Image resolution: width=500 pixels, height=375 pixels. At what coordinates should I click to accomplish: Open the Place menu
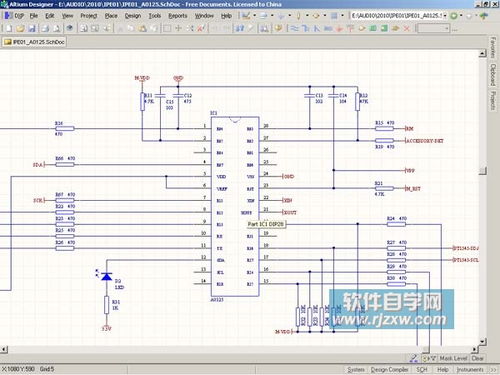tap(111, 16)
